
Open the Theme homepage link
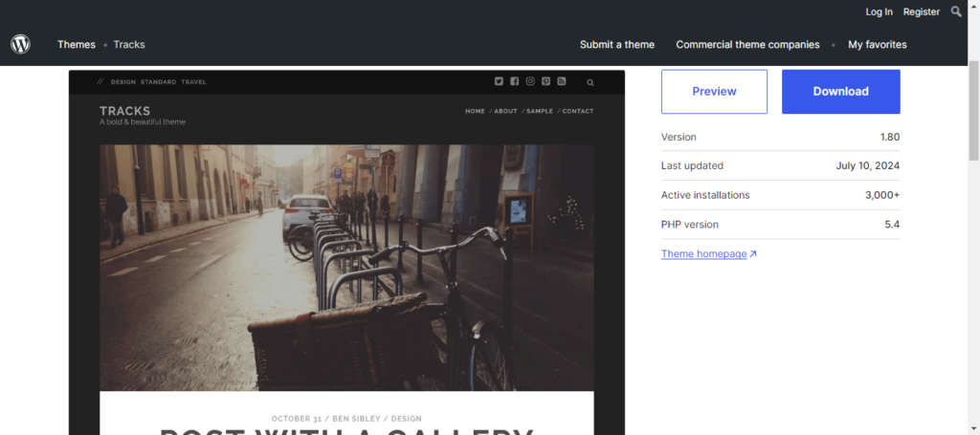[x=703, y=254]
